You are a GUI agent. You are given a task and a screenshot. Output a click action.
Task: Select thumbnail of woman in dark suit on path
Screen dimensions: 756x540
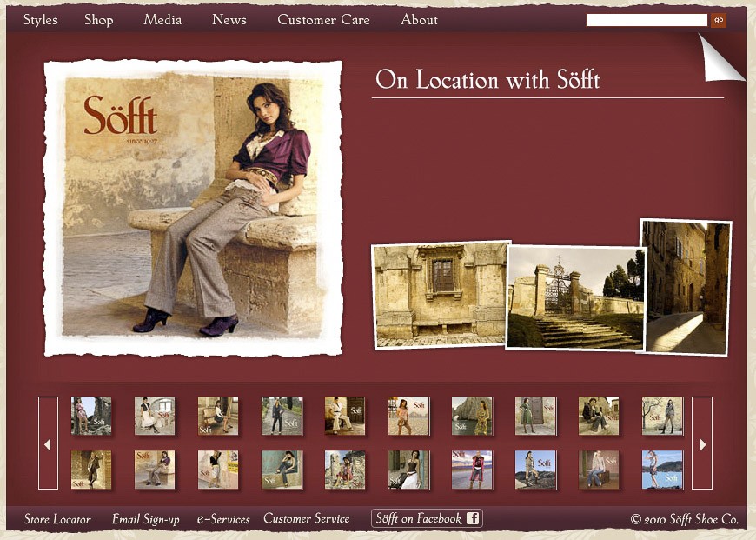click(x=282, y=416)
